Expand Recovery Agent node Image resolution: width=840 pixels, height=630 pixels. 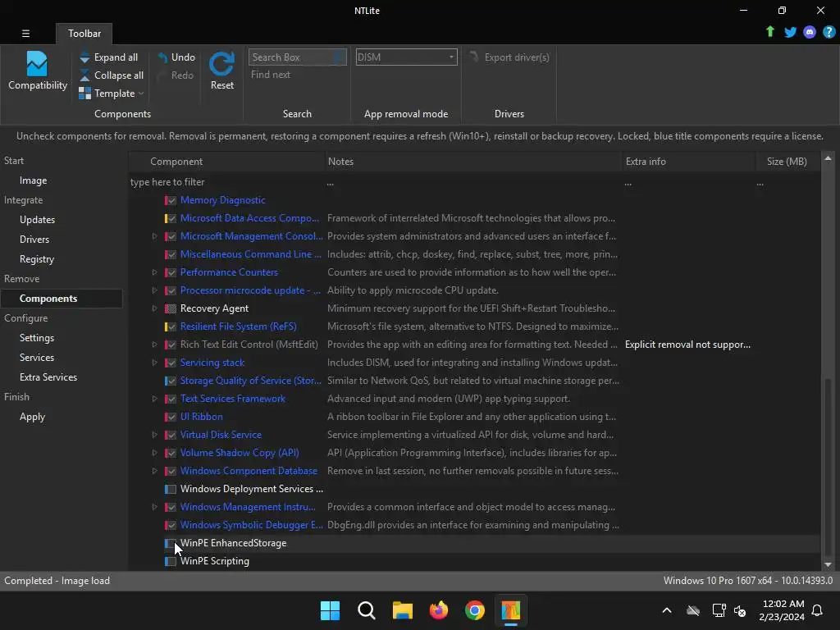(x=154, y=308)
